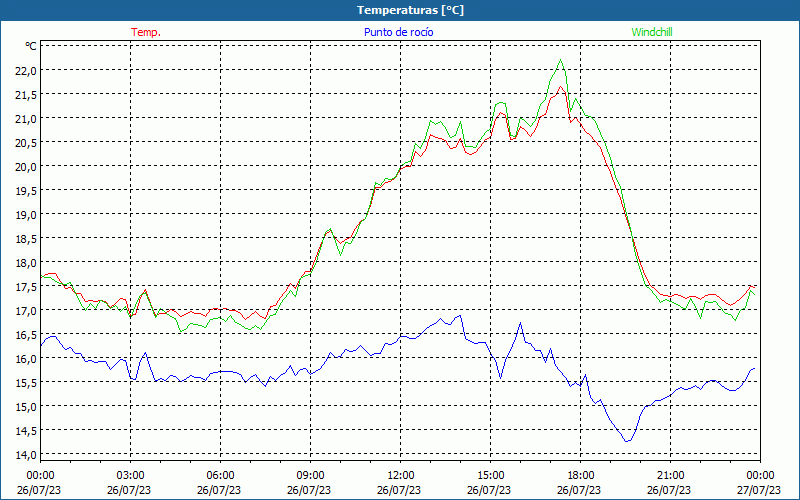Screen dimensions: 800x500
Task: Click the '18,0' y-axis value
Action: tap(26, 263)
